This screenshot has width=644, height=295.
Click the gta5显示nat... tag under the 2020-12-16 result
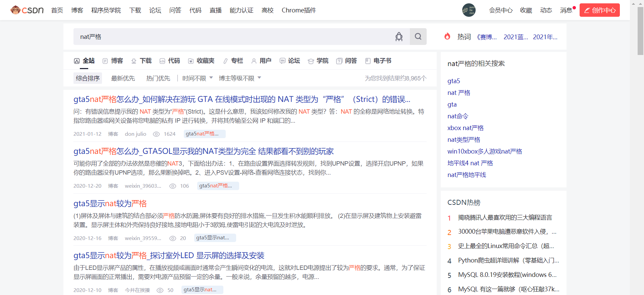click(x=215, y=238)
